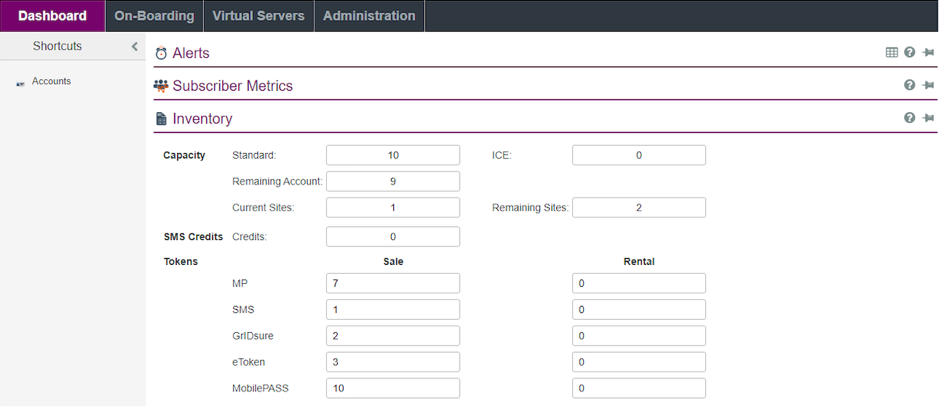
Task: Go to the Administration tab
Action: [x=369, y=16]
